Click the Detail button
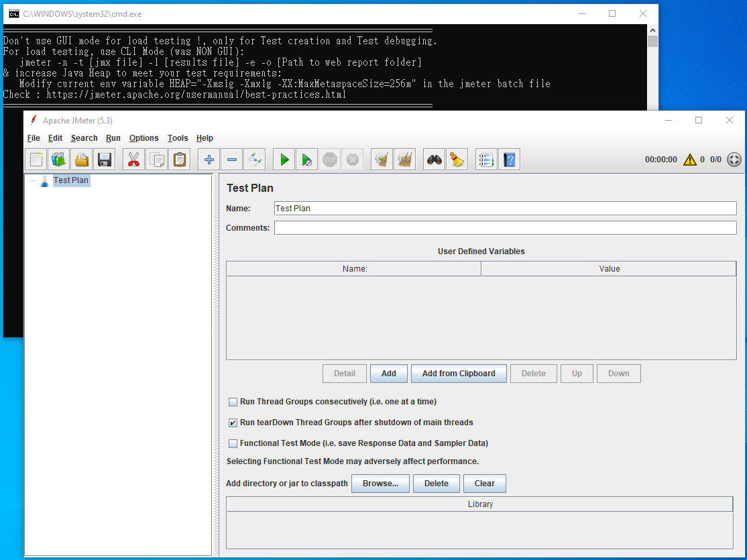Screen dimensions: 747x560 tap(345, 374)
